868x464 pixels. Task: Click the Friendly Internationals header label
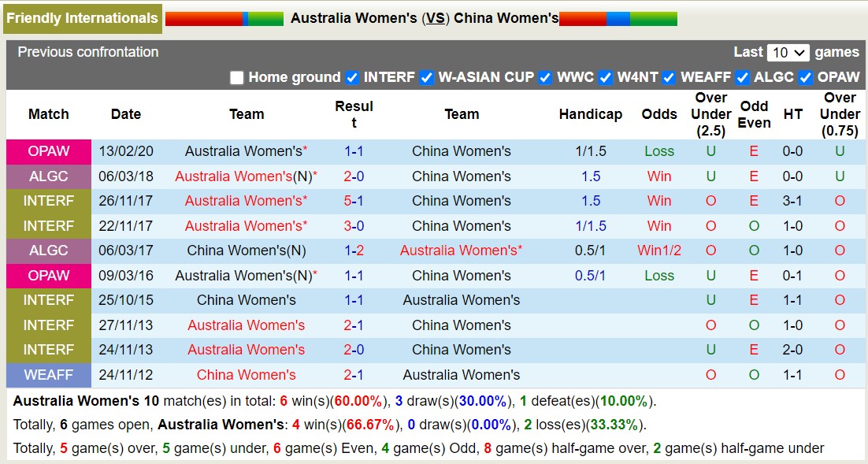pyautogui.click(x=83, y=17)
